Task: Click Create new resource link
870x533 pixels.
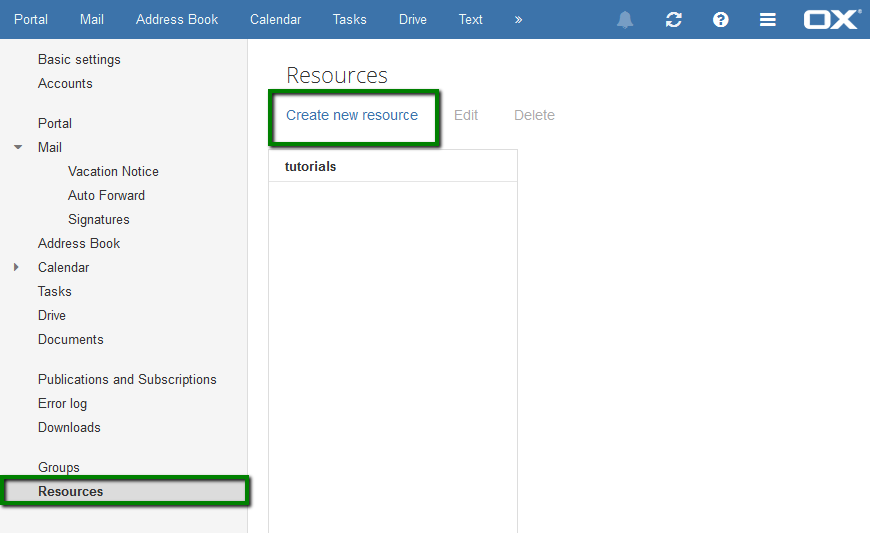Action: (x=352, y=115)
